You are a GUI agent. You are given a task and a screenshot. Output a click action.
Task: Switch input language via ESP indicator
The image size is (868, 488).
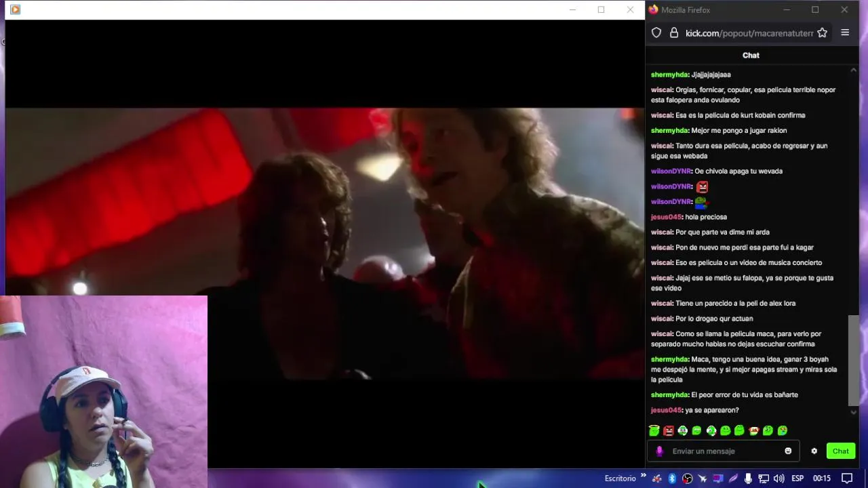[797, 479]
